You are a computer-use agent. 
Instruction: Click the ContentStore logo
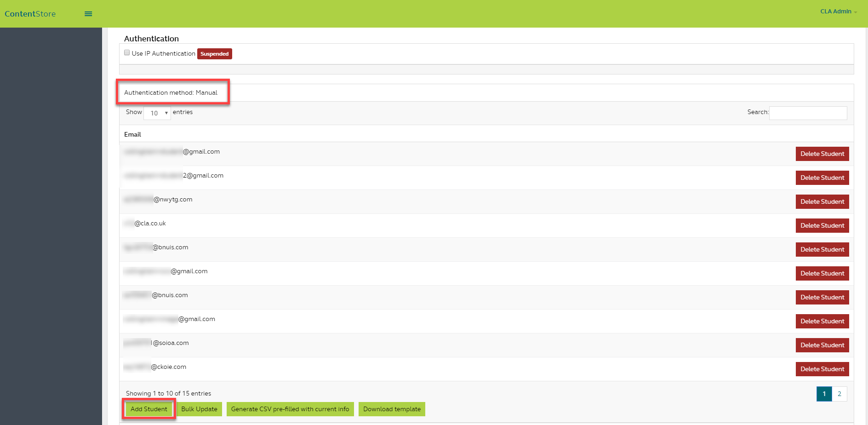click(30, 14)
